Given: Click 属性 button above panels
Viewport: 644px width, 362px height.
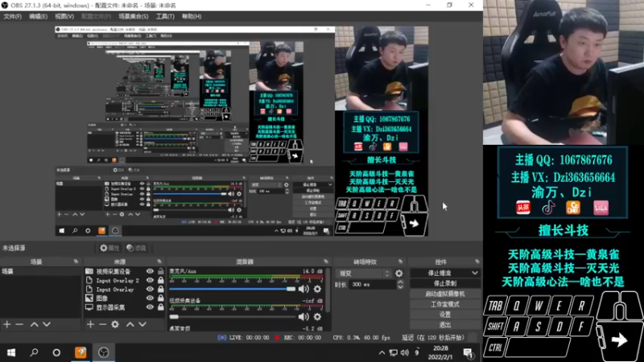Looking at the screenshot, I should tap(109, 248).
